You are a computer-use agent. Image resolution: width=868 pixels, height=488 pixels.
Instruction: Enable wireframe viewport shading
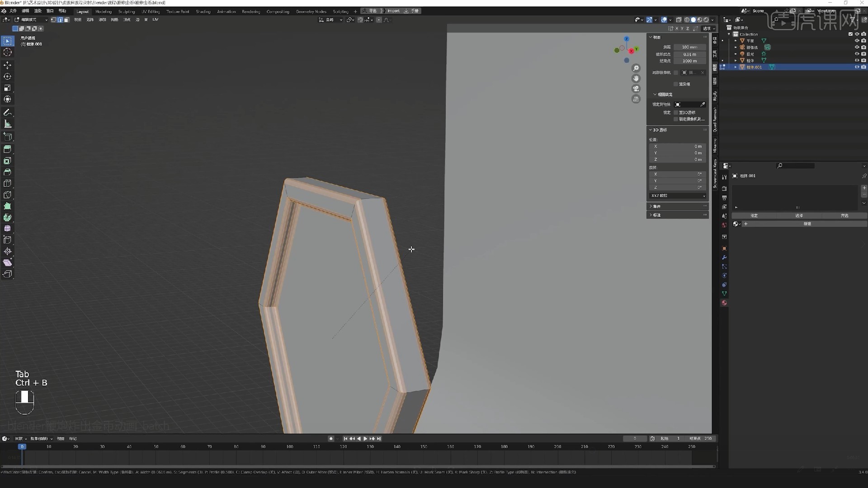tap(687, 20)
